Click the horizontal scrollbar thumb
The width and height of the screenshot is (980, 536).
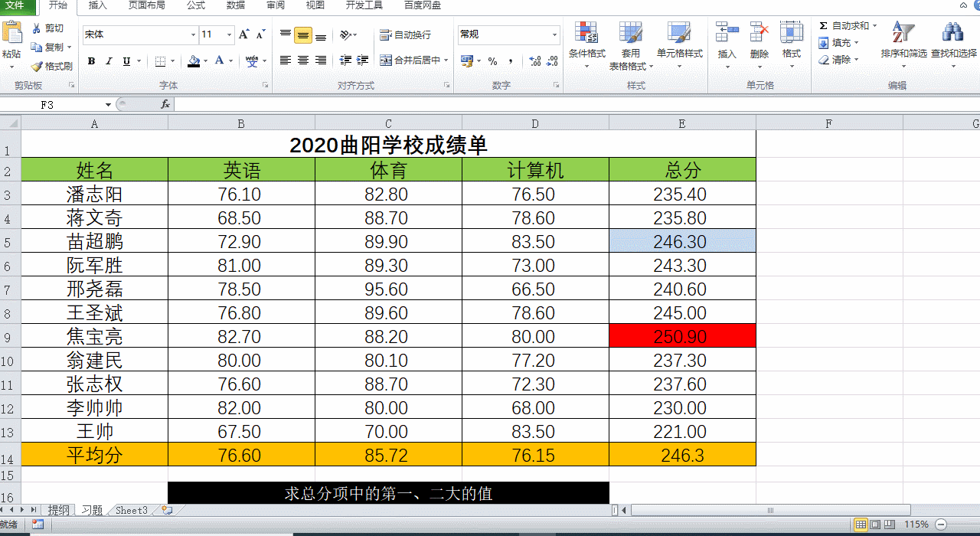click(770, 510)
